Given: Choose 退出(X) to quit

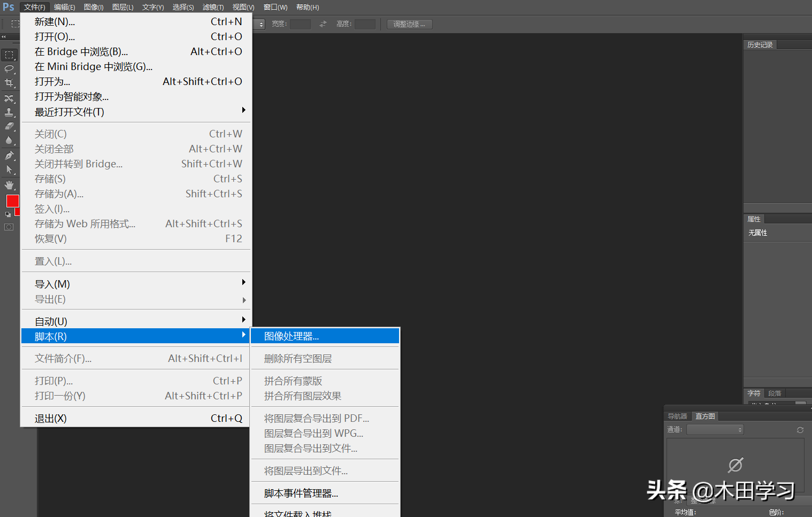Looking at the screenshot, I should pyautogui.click(x=136, y=418).
